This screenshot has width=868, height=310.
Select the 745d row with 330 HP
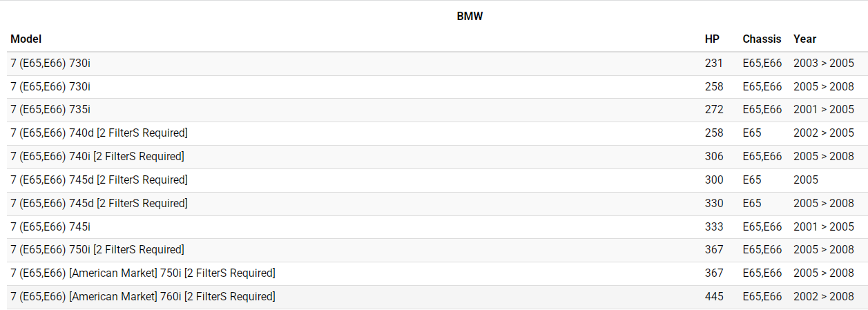(99, 204)
